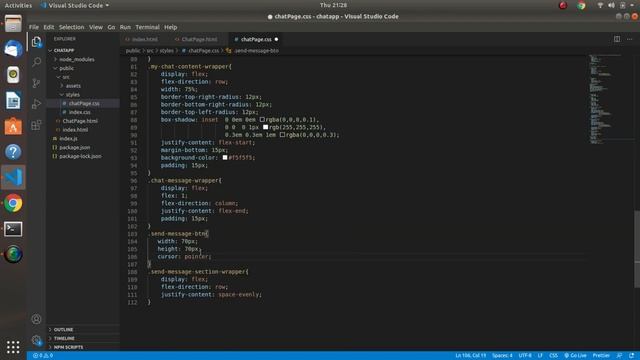Viewport: 640px width, 360px height.
Task: Open notifications bell in status bar
Action: [631, 356]
